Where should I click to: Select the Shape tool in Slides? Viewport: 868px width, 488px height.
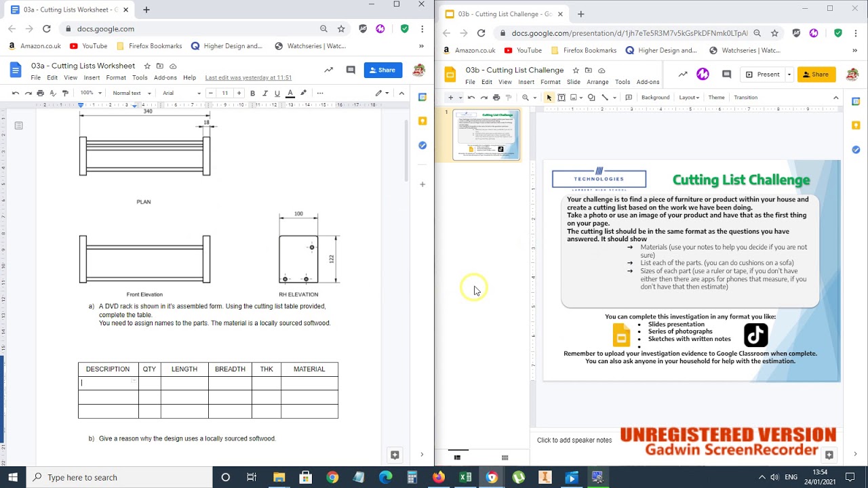(591, 98)
